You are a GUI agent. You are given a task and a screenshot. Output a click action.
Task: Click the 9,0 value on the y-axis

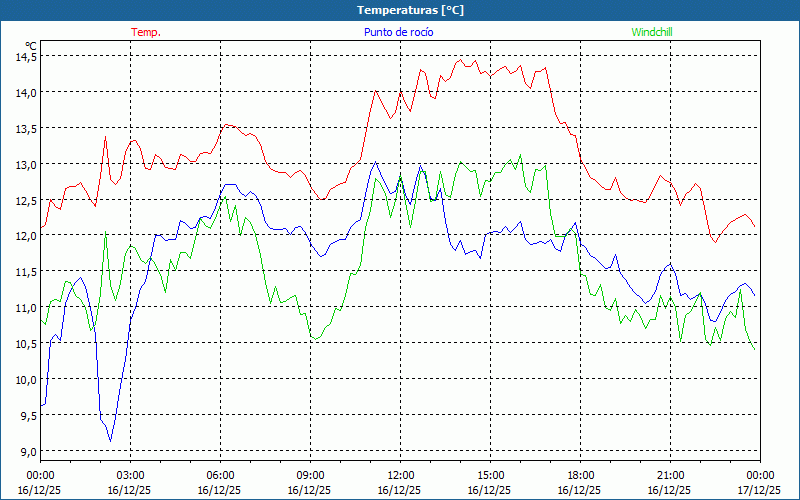pos(28,452)
